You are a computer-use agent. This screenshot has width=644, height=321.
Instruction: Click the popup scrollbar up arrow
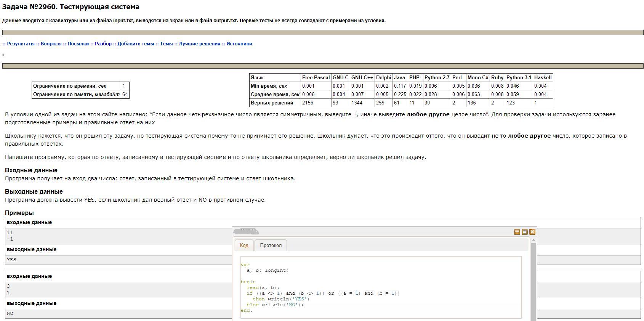[533, 240]
